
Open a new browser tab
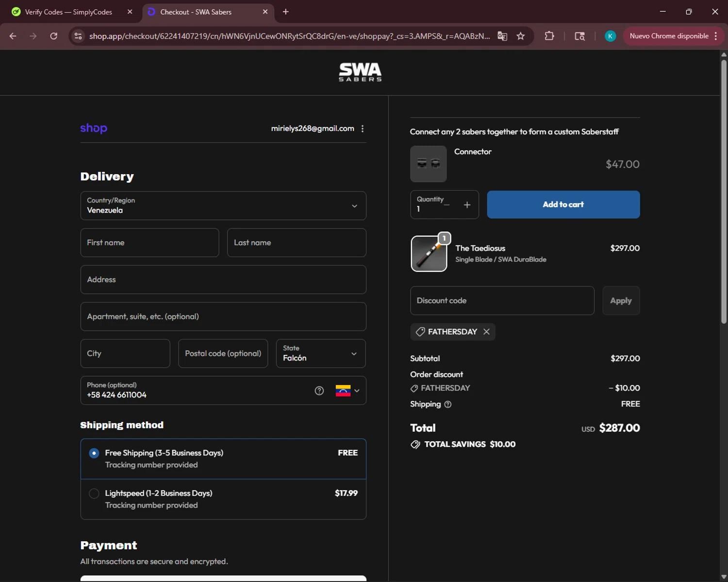(286, 12)
